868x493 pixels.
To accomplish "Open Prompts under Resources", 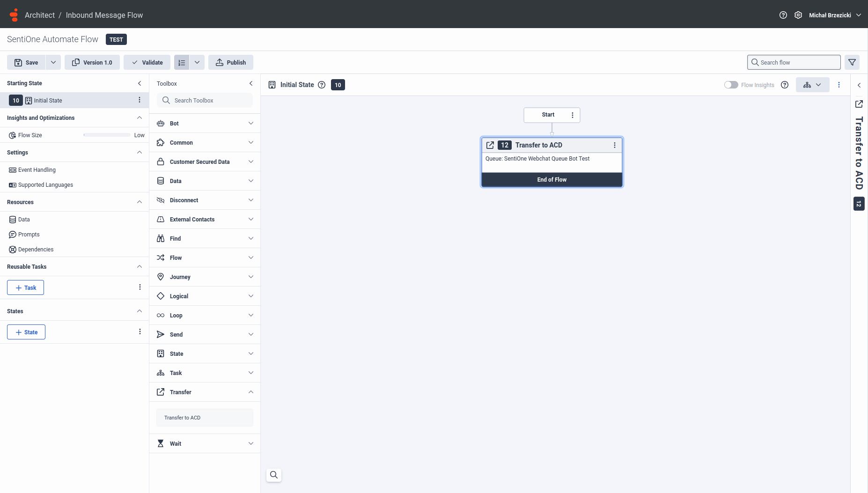I will 24,235.
